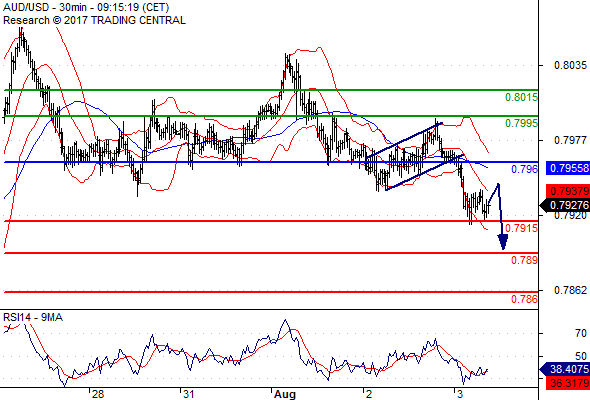Select the black 0.79276 current price marker

[x=565, y=205]
